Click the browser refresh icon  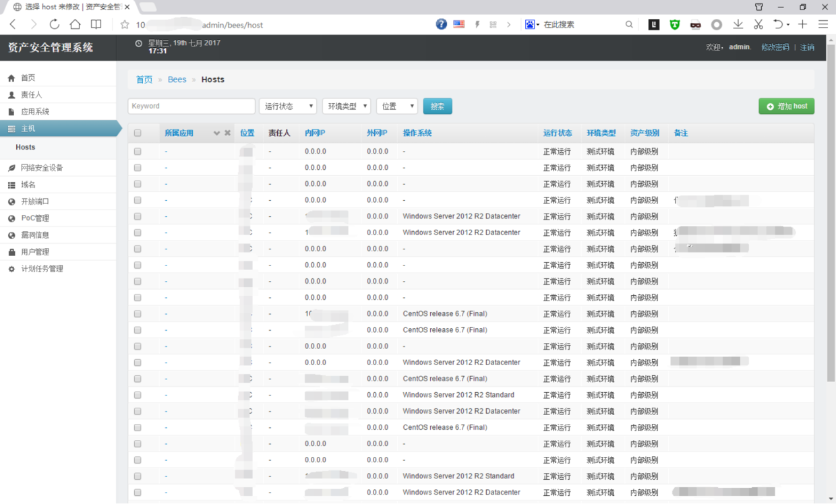[x=54, y=24]
